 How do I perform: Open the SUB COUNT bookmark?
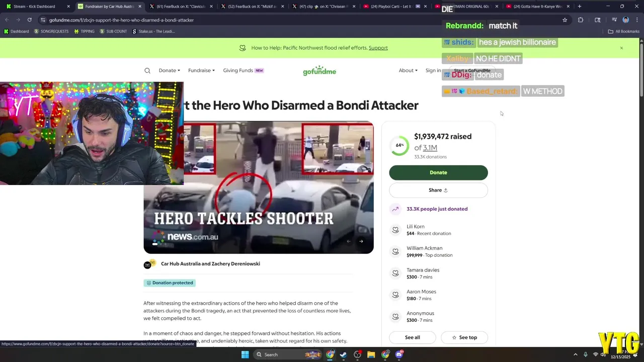coord(113,31)
